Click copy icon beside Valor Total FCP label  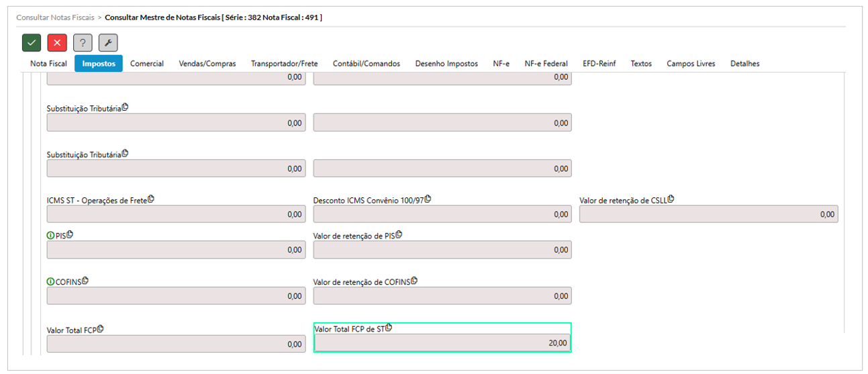101,329
